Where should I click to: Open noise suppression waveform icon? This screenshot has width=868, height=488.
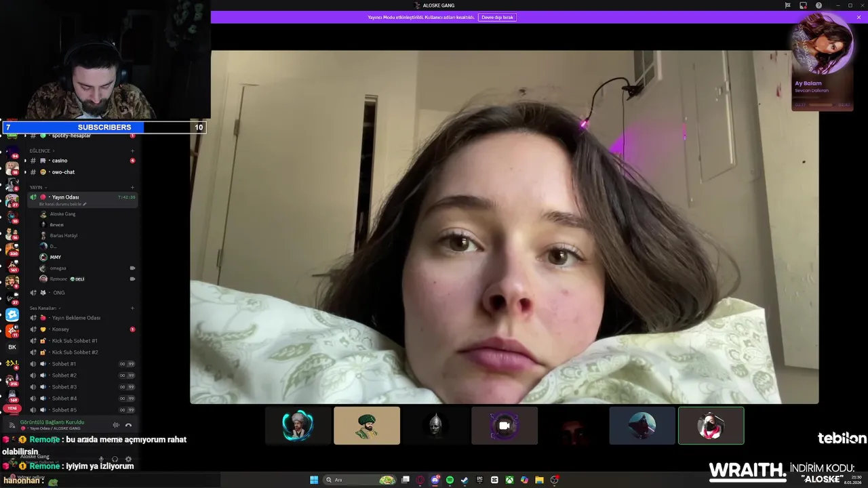coord(116,425)
